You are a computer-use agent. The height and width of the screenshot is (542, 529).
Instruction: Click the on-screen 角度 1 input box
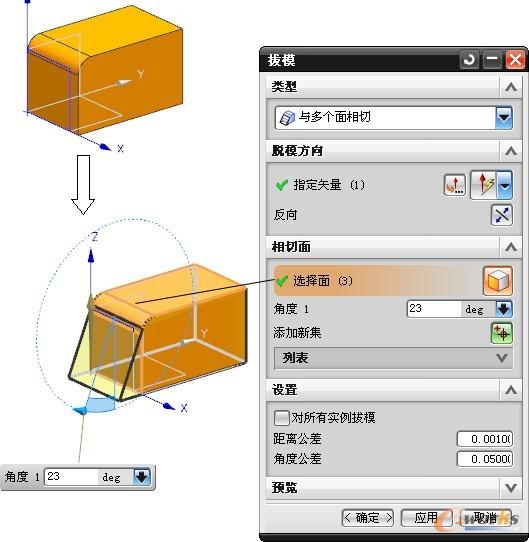[x=72, y=477]
